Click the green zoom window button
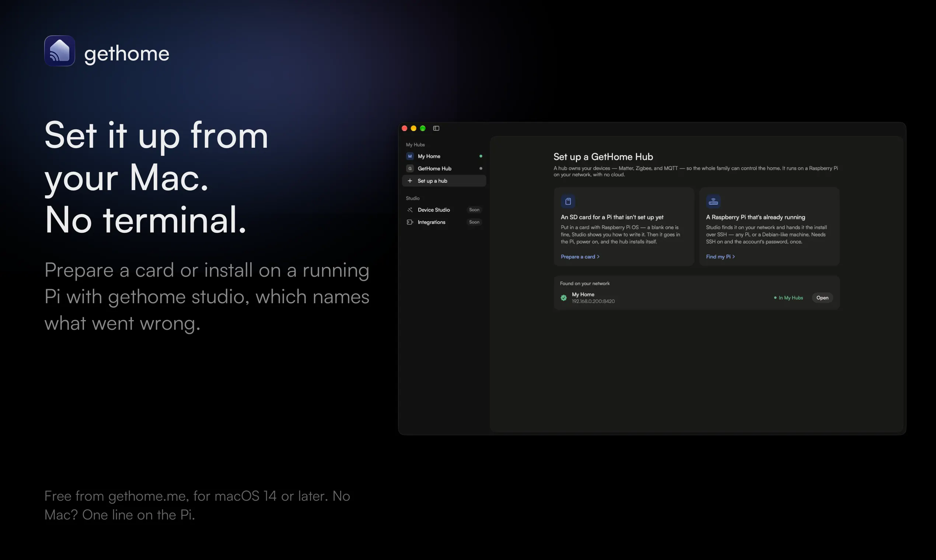The height and width of the screenshot is (560, 936). point(423,128)
